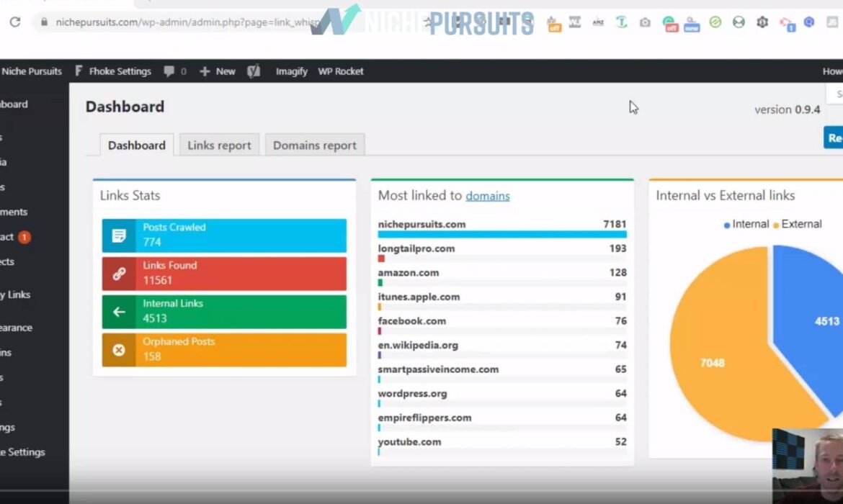Click the 'en.wikipedia.org' domain row
Screen dimensions: 843x504
[x=502, y=349]
